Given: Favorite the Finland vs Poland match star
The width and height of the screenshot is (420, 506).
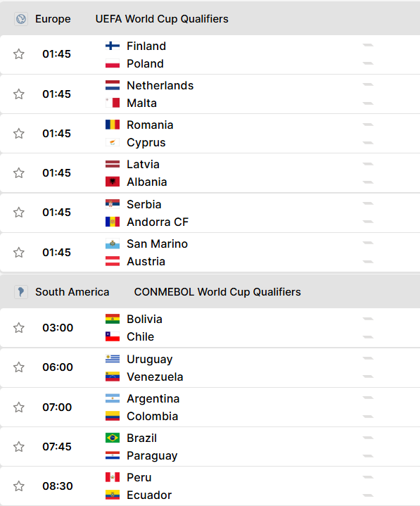Looking at the screenshot, I should (19, 54).
